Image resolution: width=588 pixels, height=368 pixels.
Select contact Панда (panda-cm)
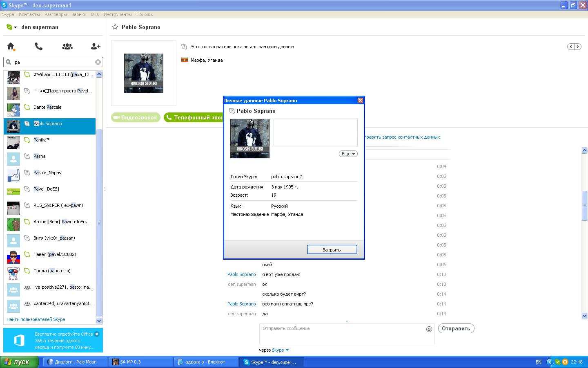coord(49,271)
